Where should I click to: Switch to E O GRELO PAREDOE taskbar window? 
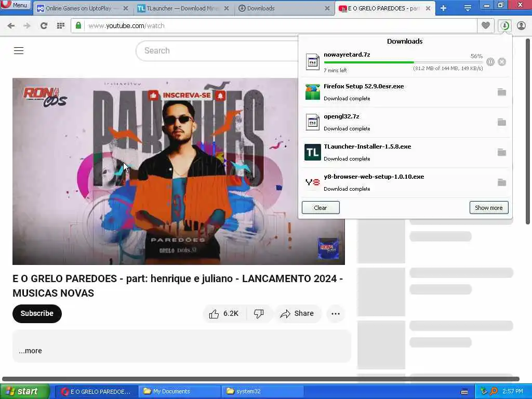pyautogui.click(x=96, y=392)
